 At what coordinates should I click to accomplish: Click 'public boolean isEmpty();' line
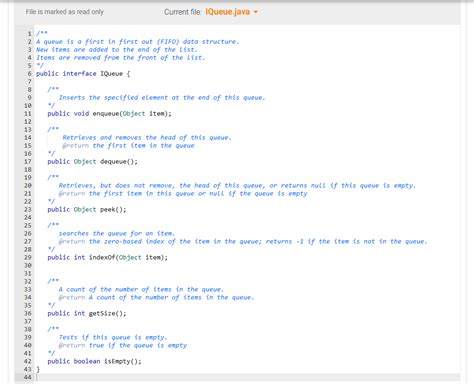click(x=94, y=362)
